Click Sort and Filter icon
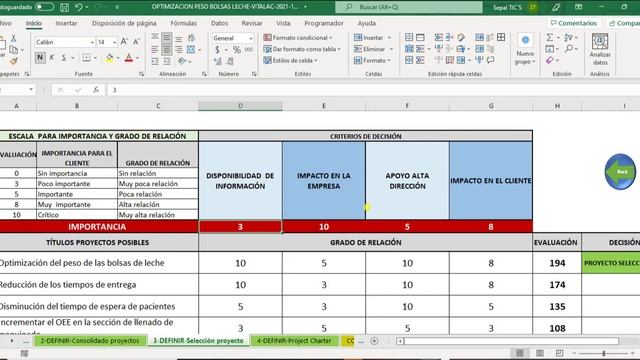640x360 pixels. pyautogui.click(x=568, y=38)
